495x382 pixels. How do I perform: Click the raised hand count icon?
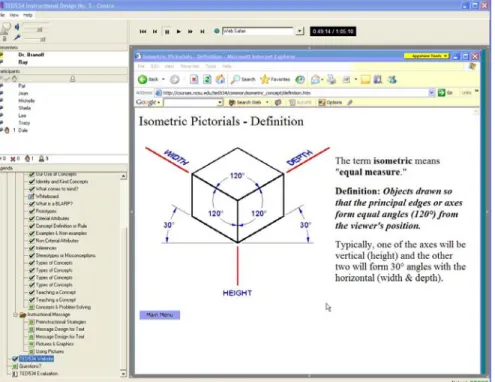pos(27,159)
